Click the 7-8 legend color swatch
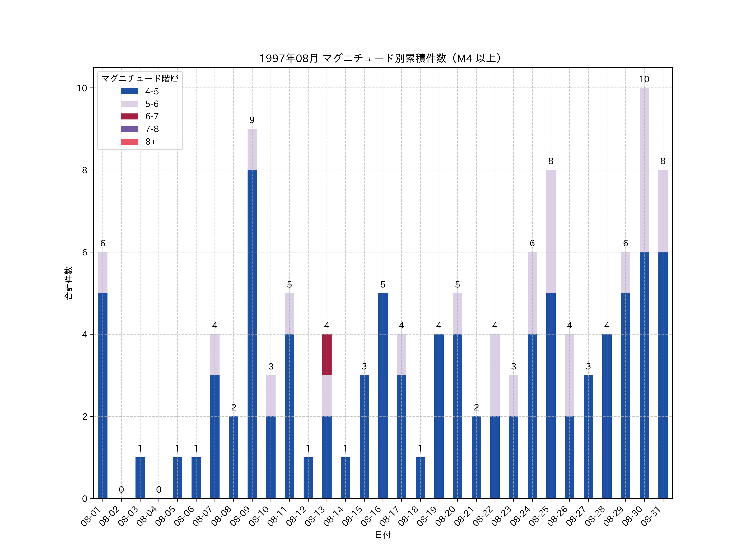Image resolution: width=747 pixels, height=560 pixels. (x=129, y=129)
